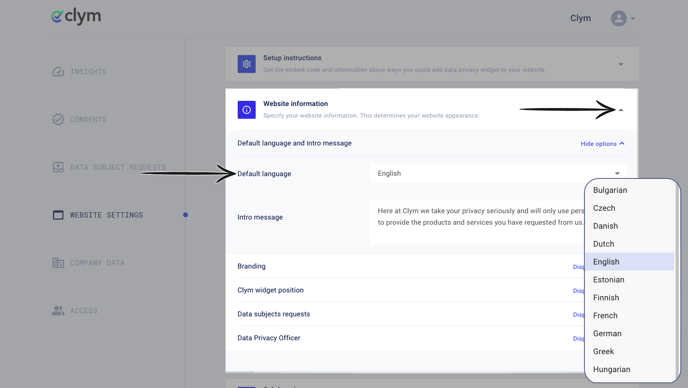Expand the account dropdown arrow beside avatar
This screenshot has width=688, height=388.
pyautogui.click(x=633, y=18)
